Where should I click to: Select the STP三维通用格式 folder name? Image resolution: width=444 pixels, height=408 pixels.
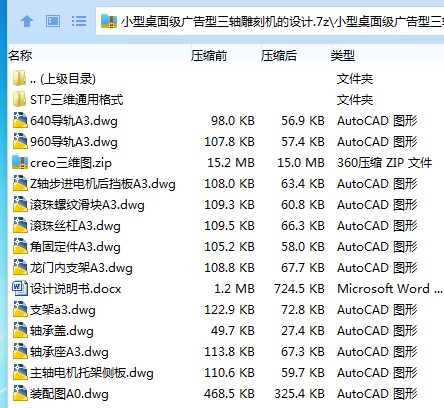tap(77, 100)
